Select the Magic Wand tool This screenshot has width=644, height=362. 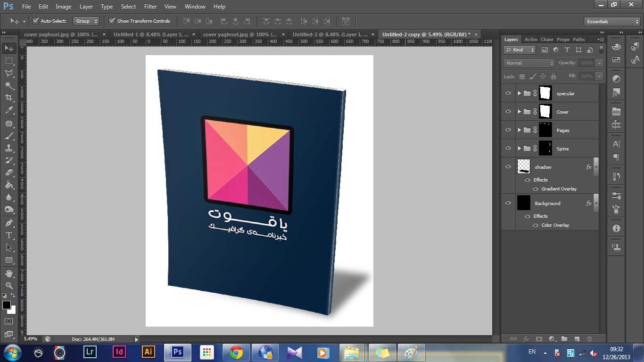(8, 85)
